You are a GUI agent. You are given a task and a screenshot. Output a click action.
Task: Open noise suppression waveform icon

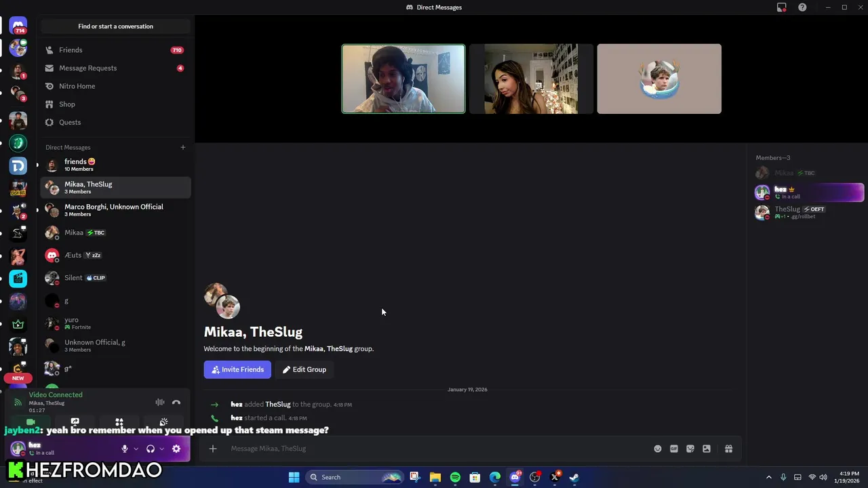point(160,403)
